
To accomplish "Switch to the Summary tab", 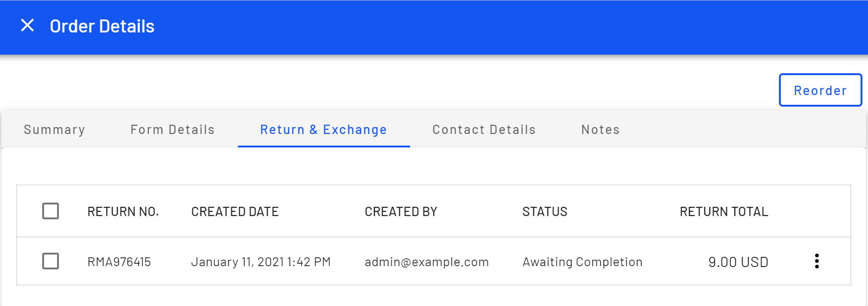I will (x=54, y=129).
